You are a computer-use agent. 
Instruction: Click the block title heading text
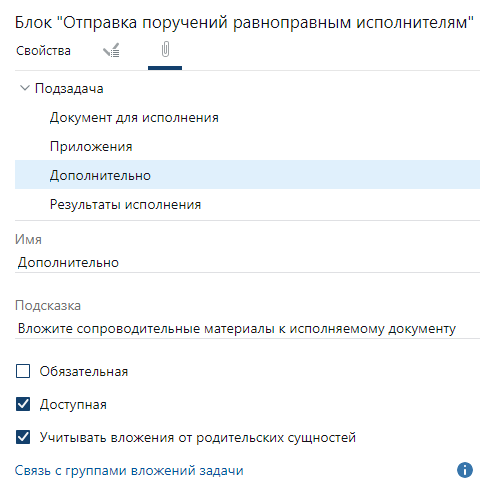click(x=244, y=23)
